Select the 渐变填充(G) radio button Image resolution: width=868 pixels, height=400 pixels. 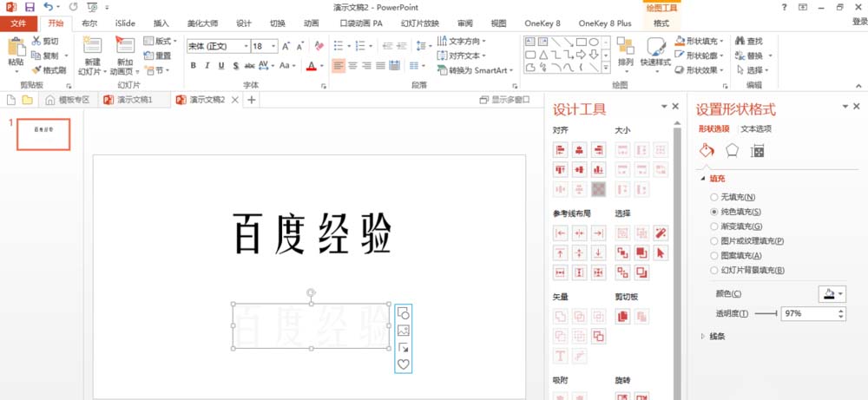713,226
